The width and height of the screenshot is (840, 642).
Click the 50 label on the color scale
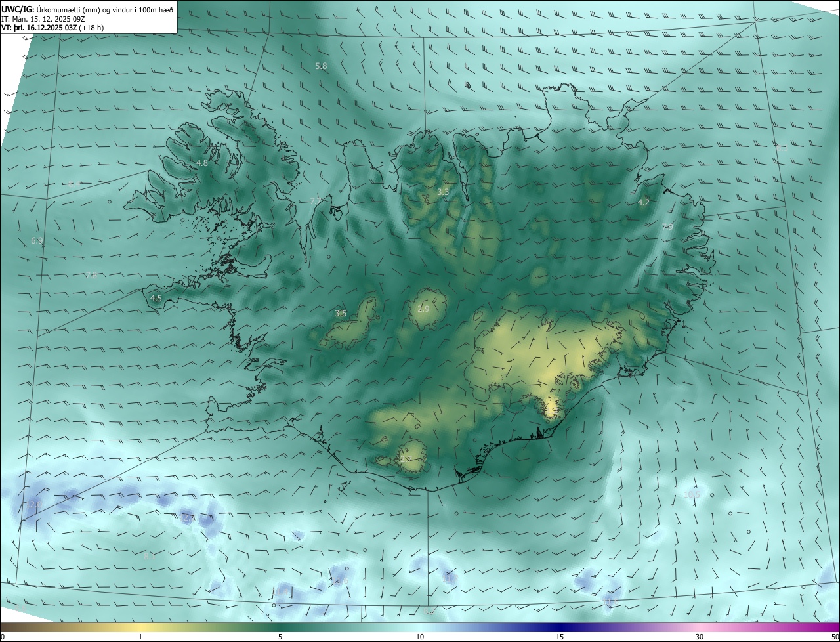click(x=835, y=637)
